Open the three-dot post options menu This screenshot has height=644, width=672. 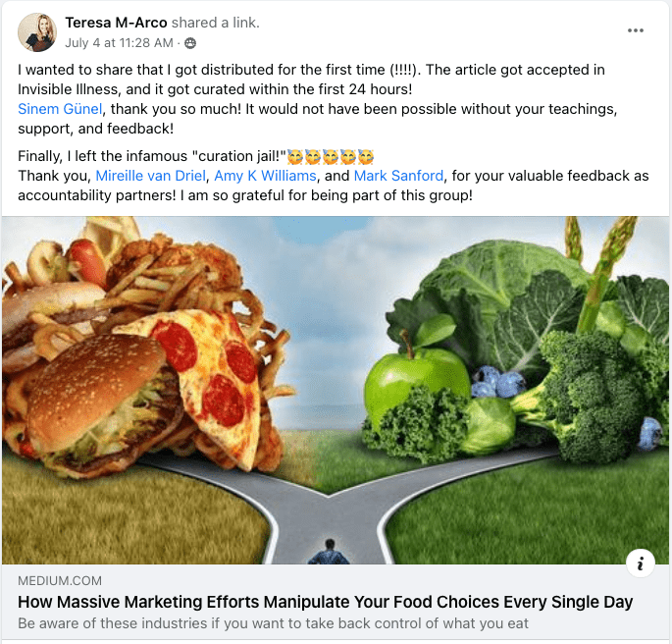[x=635, y=30]
